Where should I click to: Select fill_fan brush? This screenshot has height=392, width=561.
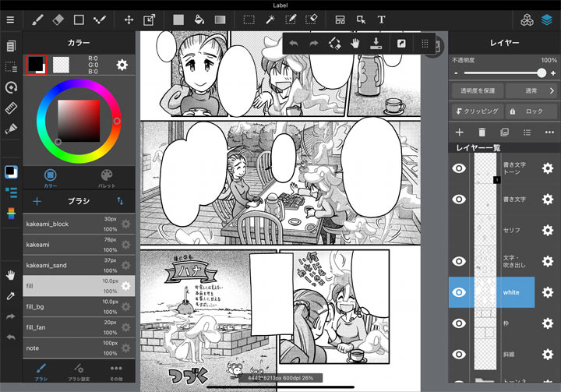(79, 327)
